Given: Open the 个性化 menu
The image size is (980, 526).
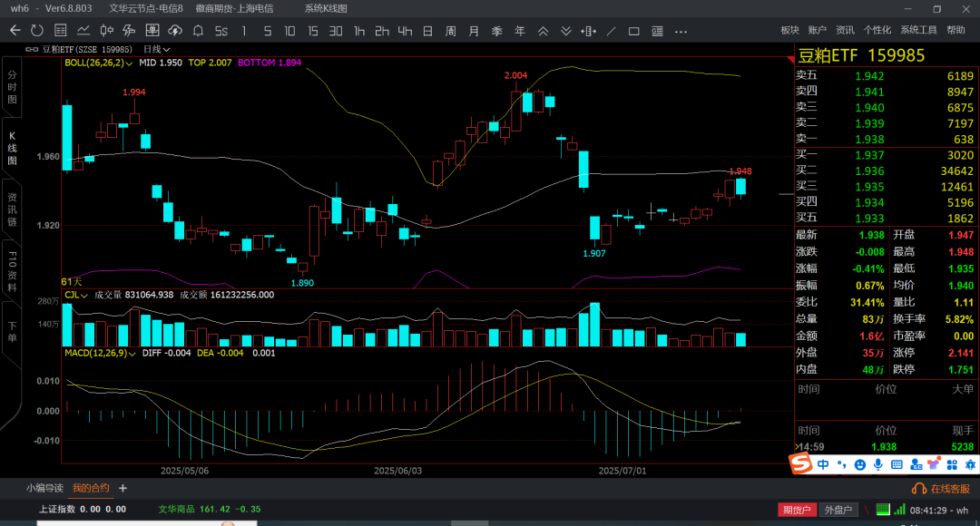Looking at the screenshot, I should click(x=877, y=30).
